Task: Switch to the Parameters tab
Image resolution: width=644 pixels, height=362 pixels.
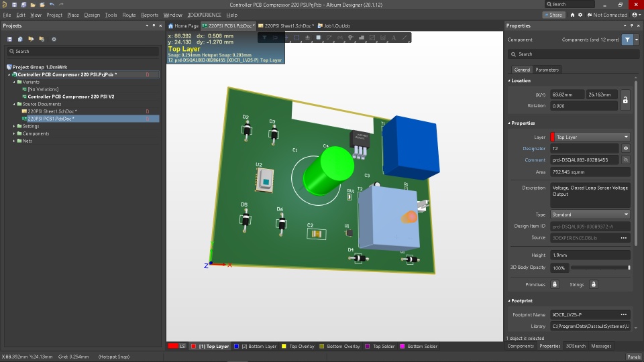Action: tap(547, 70)
